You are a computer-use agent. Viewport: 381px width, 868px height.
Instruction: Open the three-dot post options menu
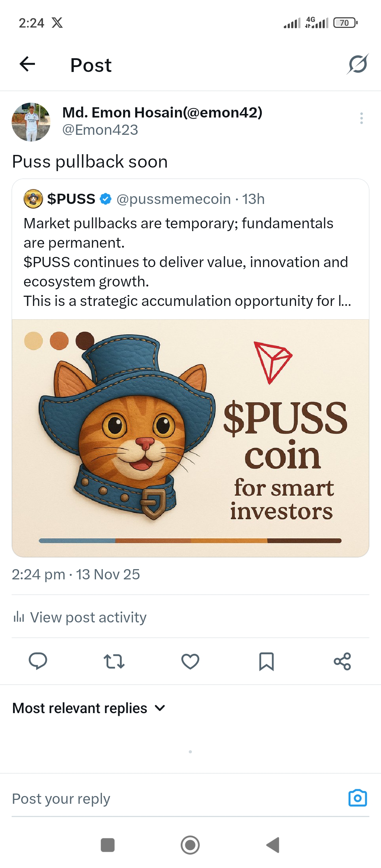pos(361,118)
